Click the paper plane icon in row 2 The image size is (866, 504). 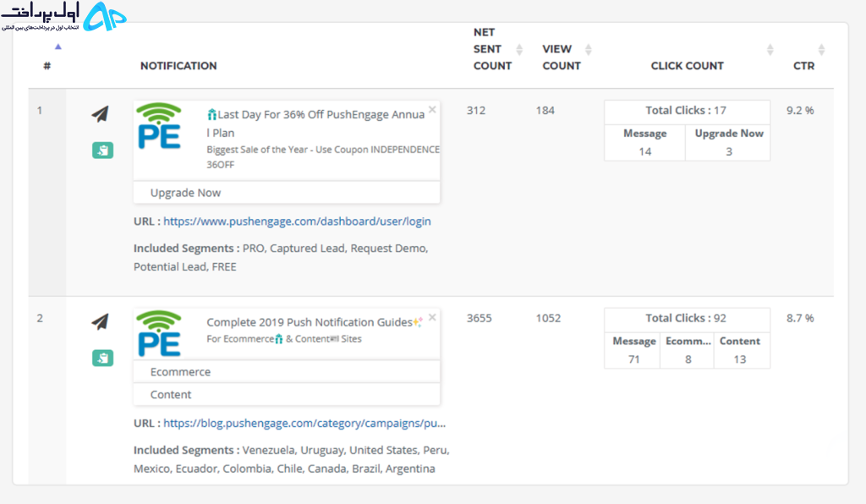tap(100, 322)
